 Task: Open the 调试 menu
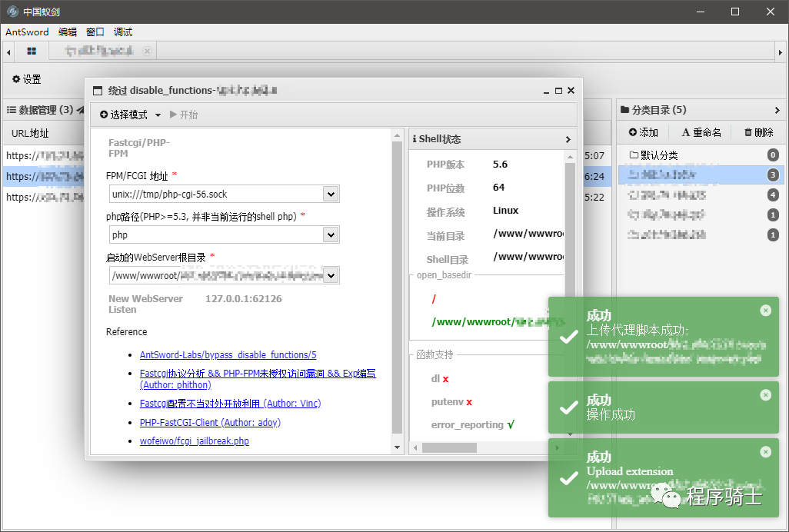point(123,32)
